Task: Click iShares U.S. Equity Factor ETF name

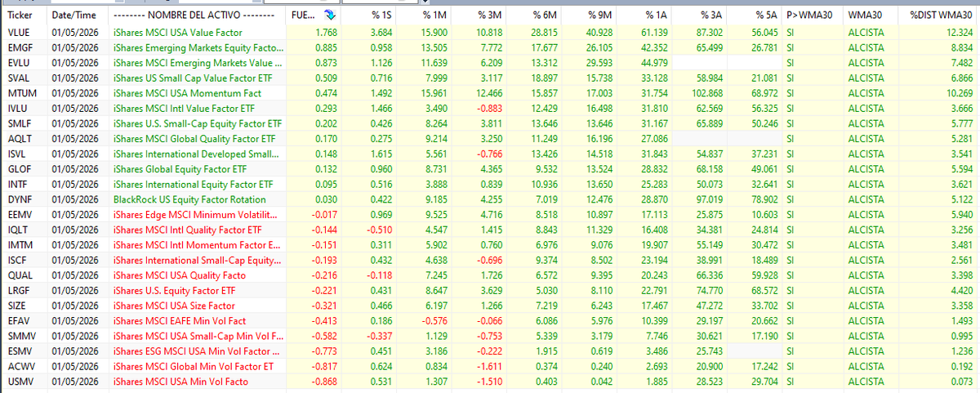Action: [x=175, y=291]
